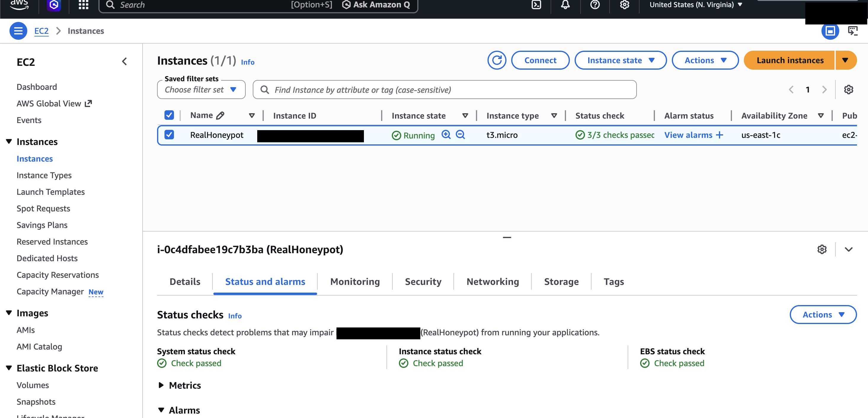The width and height of the screenshot is (868, 418).
Task: Click the t3.micro instance type cell
Action: tap(502, 135)
